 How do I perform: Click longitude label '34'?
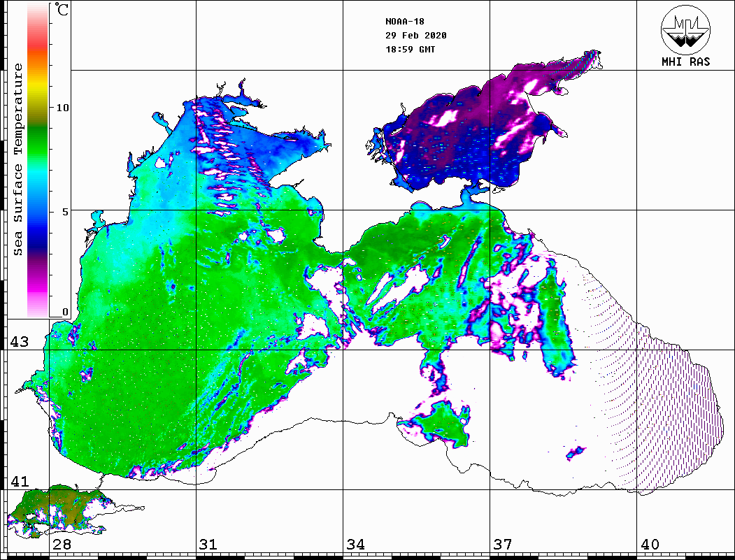(356, 544)
